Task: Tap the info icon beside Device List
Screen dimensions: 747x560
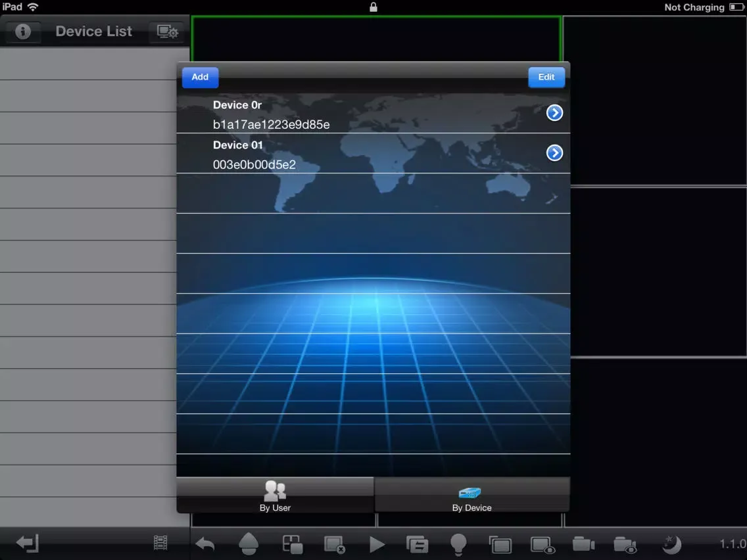Action: point(23,32)
